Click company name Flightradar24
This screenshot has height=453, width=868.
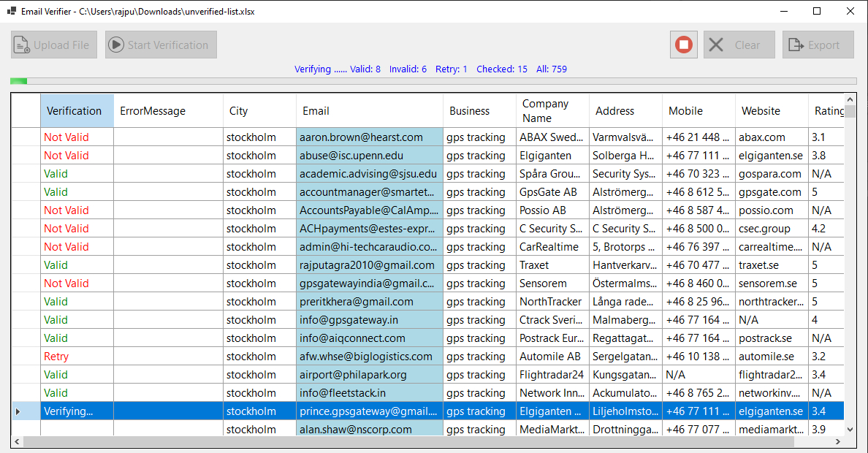[x=552, y=375]
